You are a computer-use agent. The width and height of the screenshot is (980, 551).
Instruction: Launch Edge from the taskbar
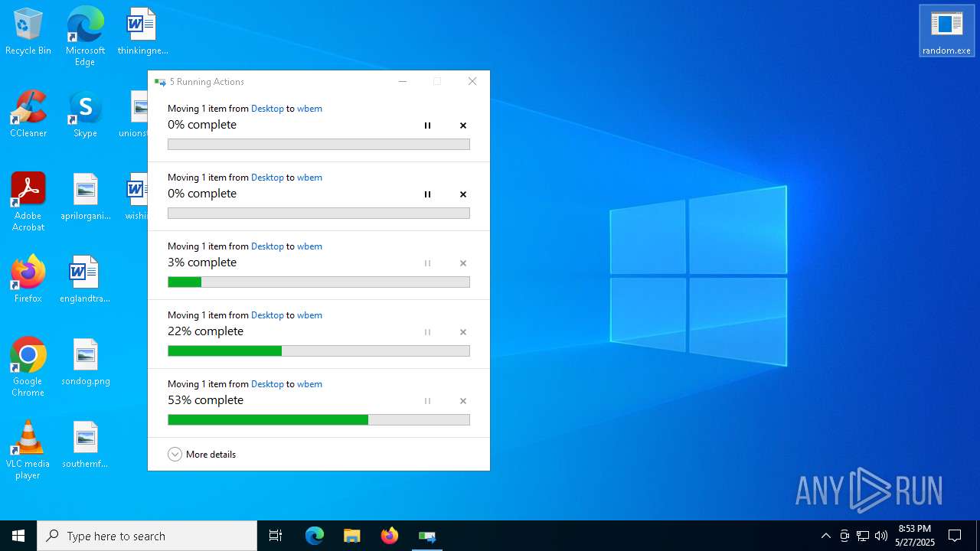tap(315, 536)
